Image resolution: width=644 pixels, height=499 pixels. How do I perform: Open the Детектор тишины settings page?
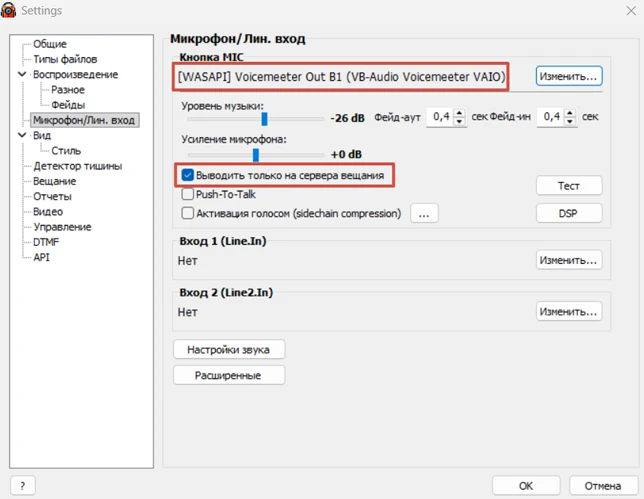78,166
